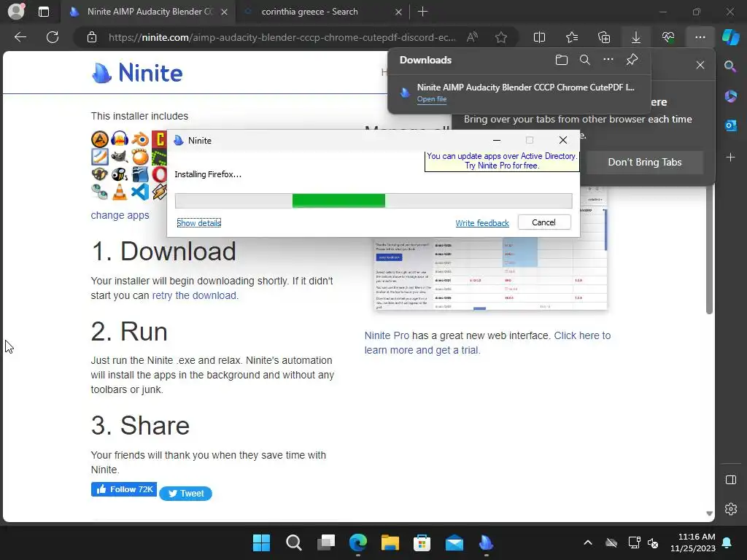Cancel the Ninite installation

coord(544,222)
